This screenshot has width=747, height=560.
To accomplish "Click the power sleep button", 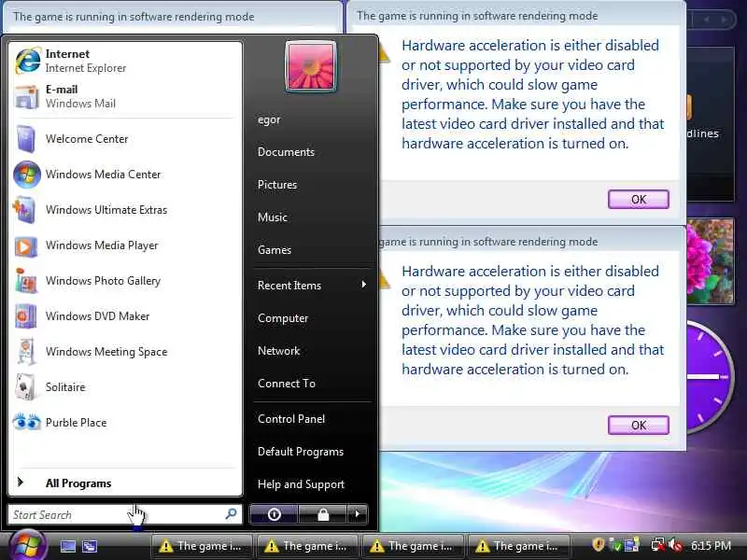I will (x=274, y=514).
